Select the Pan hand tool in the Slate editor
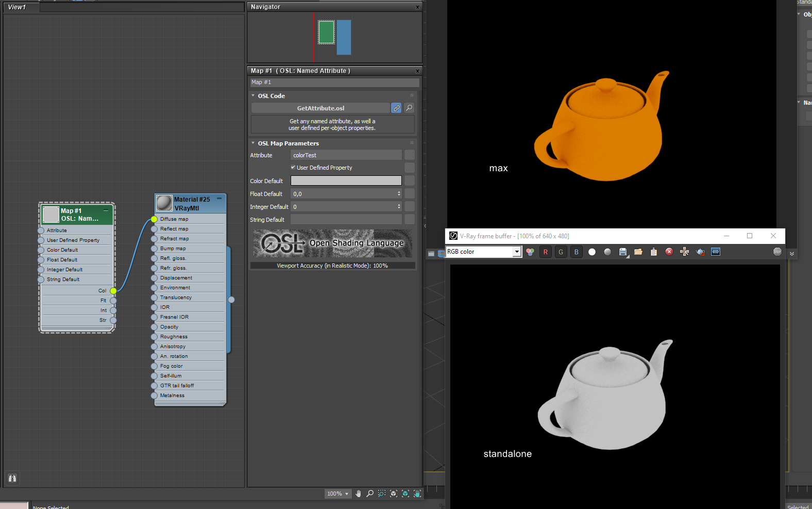Viewport: 812px width, 509px height. point(358,494)
